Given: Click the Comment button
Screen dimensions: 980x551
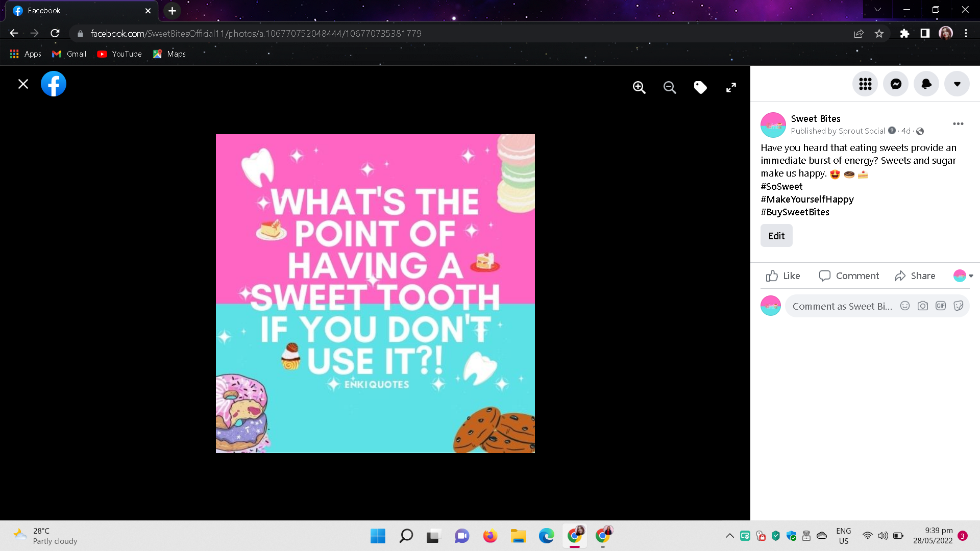Looking at the screenshot, I should tap(849, 276).
